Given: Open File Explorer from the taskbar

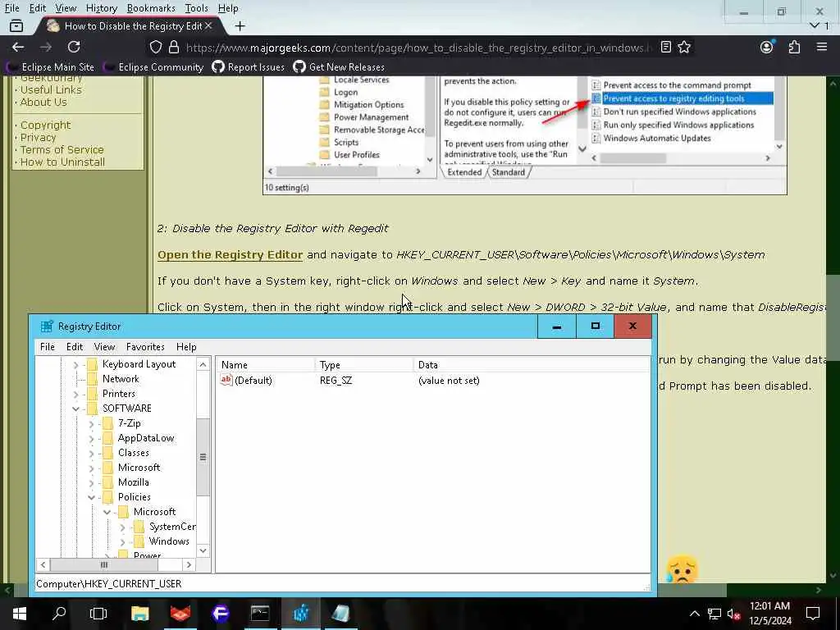Looking at the screenshot, I should tap(139, 613).
